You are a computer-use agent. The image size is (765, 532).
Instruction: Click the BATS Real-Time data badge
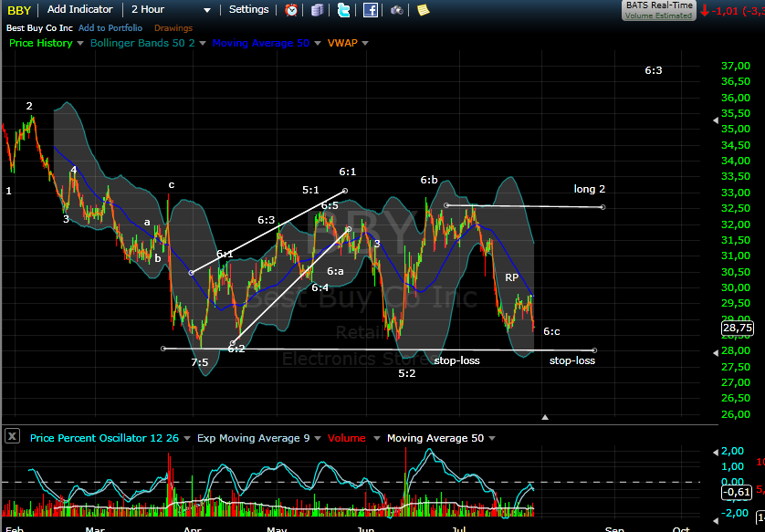pyautogui.click(x=659, y=10)
